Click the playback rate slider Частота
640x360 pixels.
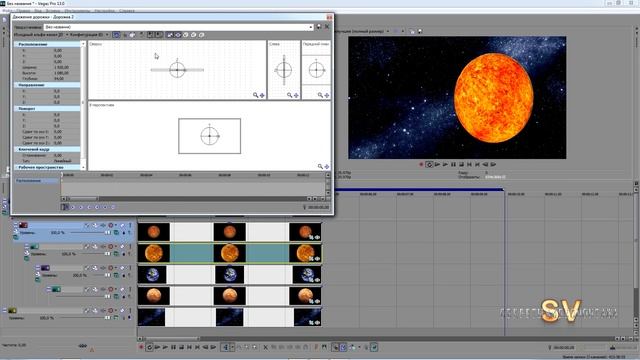(83, 346)
